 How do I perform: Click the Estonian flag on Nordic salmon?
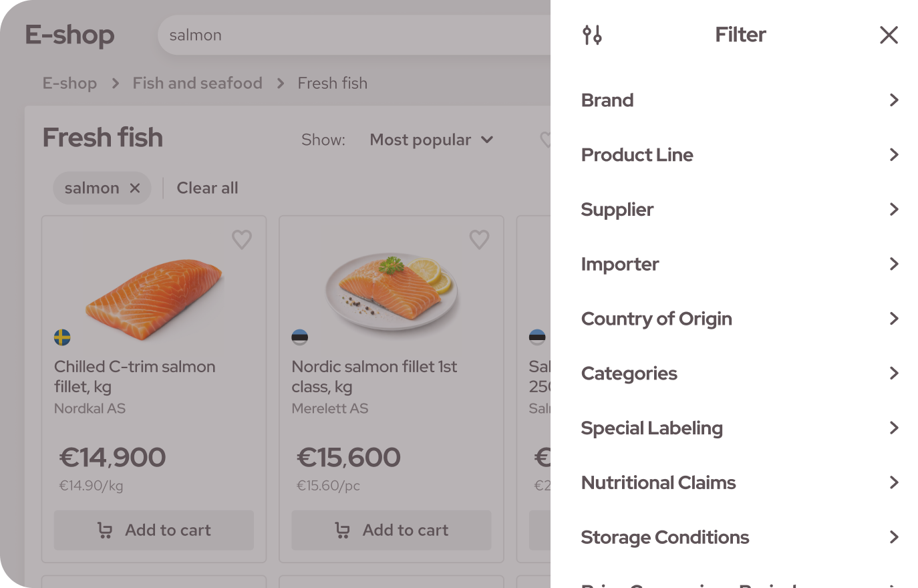point(300,337)
